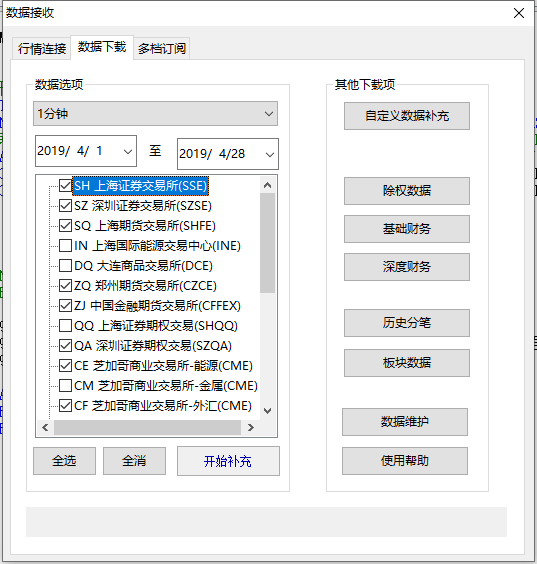
Task: Check IN 上海国际能源交易中心(INE) checkbox
Action: (65, 246)
